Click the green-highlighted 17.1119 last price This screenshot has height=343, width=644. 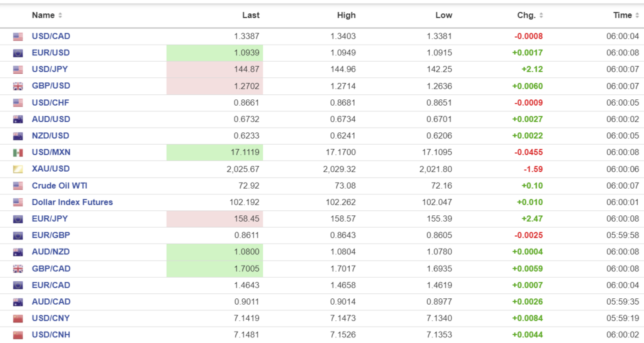(x=242, y=152)
